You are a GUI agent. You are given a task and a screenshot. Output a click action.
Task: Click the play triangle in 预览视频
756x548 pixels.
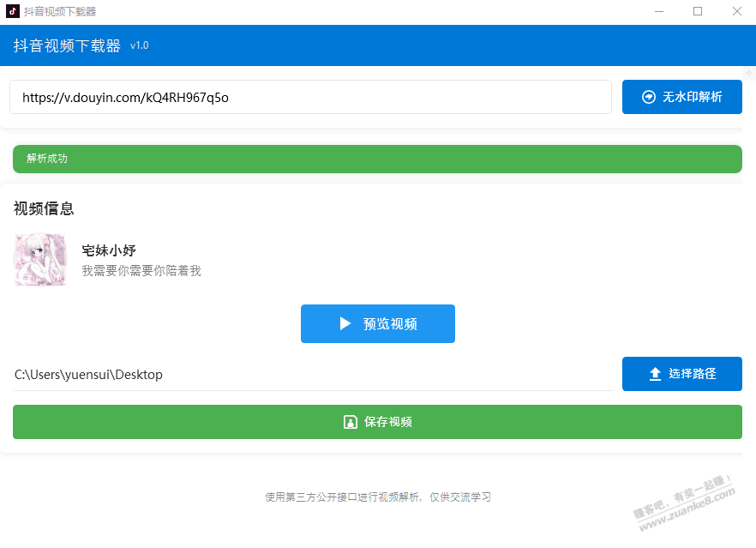pyautogui.click(x=345, y=323)
